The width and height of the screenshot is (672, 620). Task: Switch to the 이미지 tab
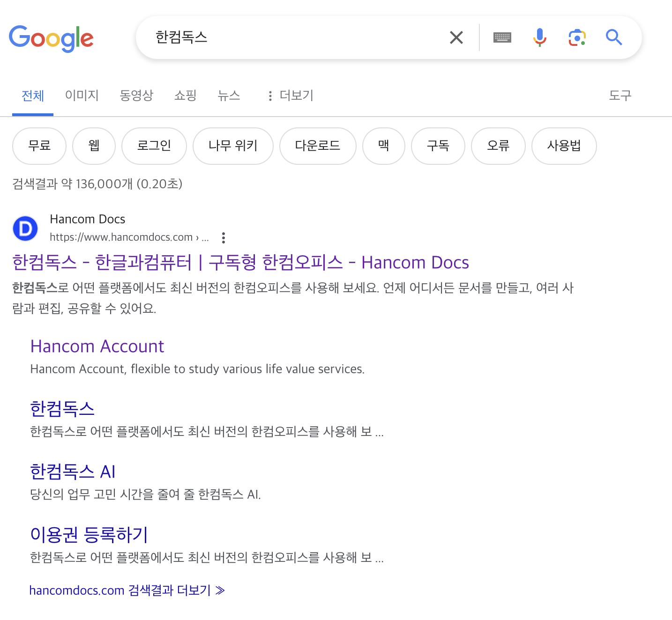[82, 96]
